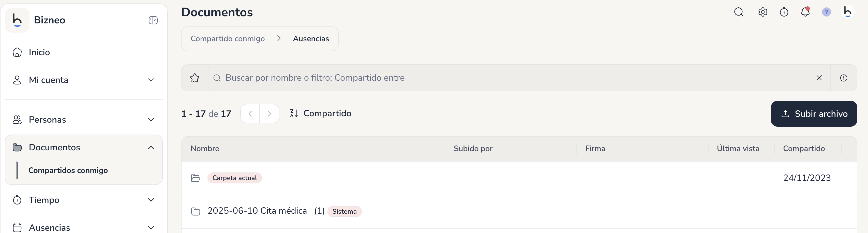This screenshot has width=868, height=233.
Task: Open settings gear icon
Action: tap(762, 12)
